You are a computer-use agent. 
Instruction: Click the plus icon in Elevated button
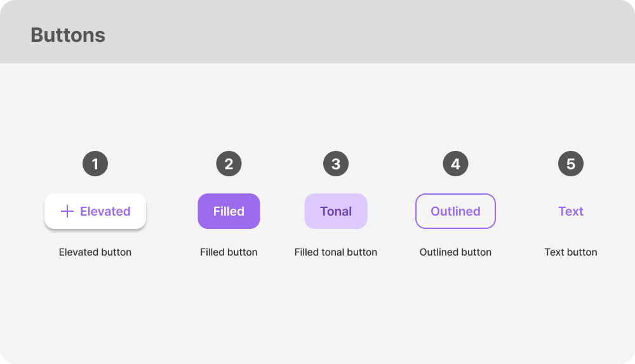(67, 211)
